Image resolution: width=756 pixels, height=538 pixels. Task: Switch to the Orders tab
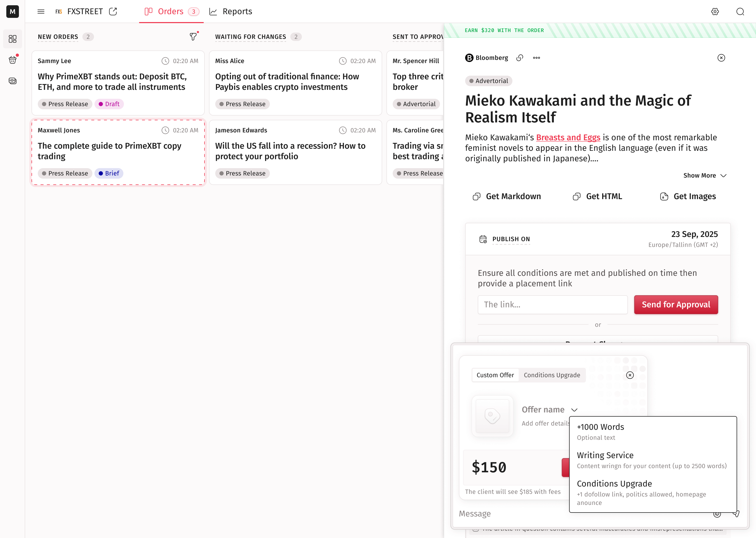click(x=171, y=12)
